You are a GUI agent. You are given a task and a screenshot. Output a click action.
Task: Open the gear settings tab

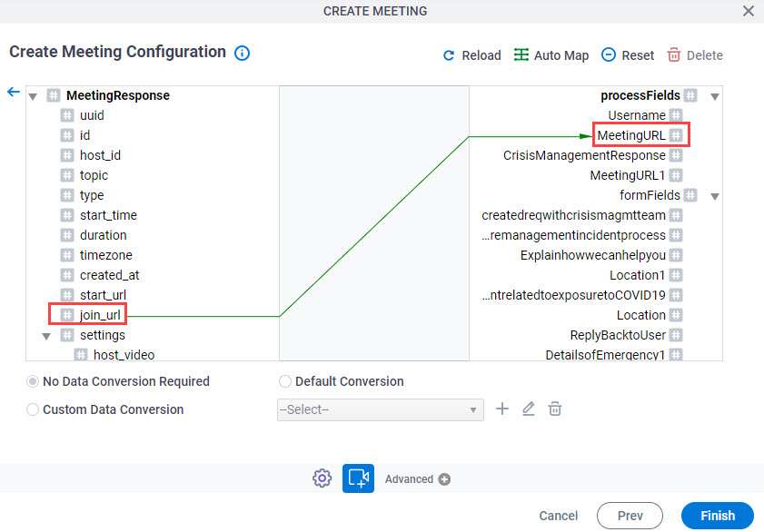click(x=322, y=478)
